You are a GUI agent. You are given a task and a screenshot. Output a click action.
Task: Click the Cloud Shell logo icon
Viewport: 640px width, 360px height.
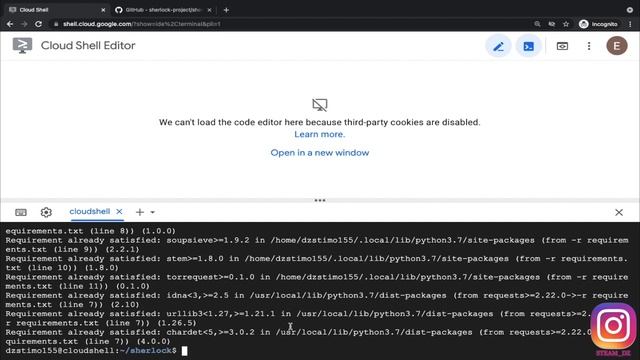[22, 45]
